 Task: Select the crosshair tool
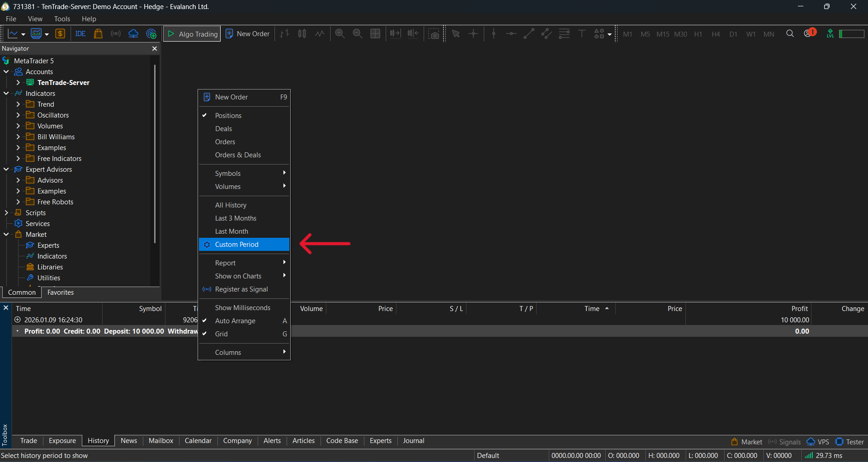[x=473, y=34]
